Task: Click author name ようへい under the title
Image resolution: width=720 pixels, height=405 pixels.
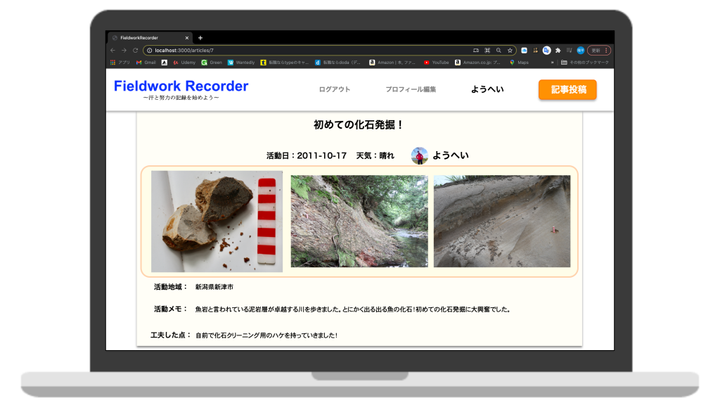Action: click(450, 156)
